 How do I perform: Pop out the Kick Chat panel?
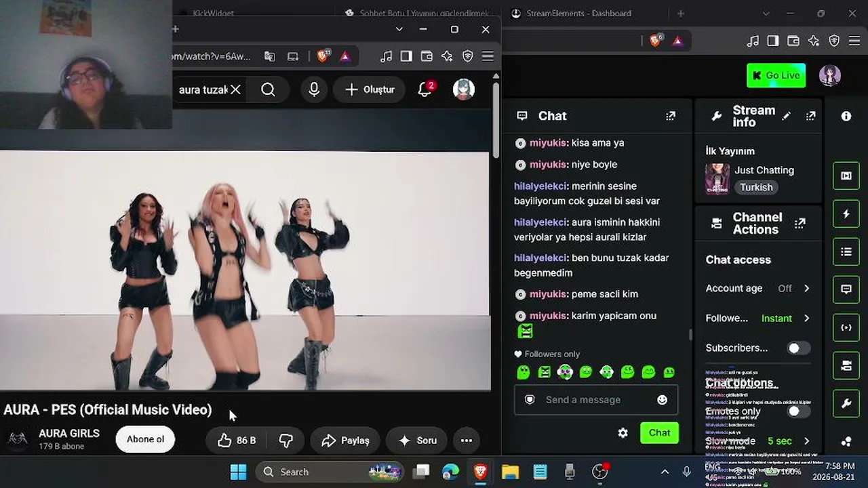671,116
